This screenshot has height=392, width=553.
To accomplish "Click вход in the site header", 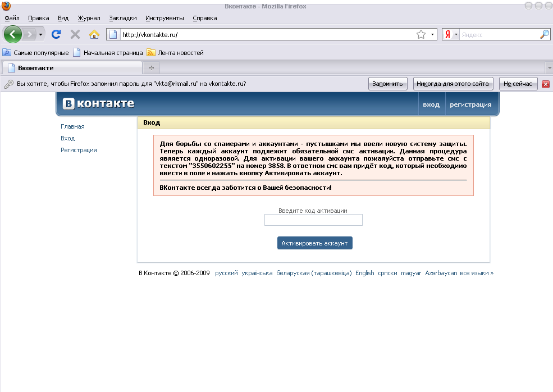I will click(431, 104).
